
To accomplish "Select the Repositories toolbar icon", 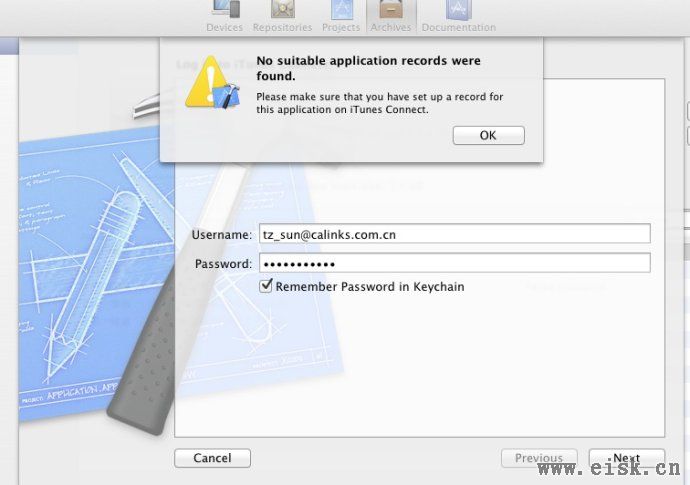I will [x=283, y=10].
